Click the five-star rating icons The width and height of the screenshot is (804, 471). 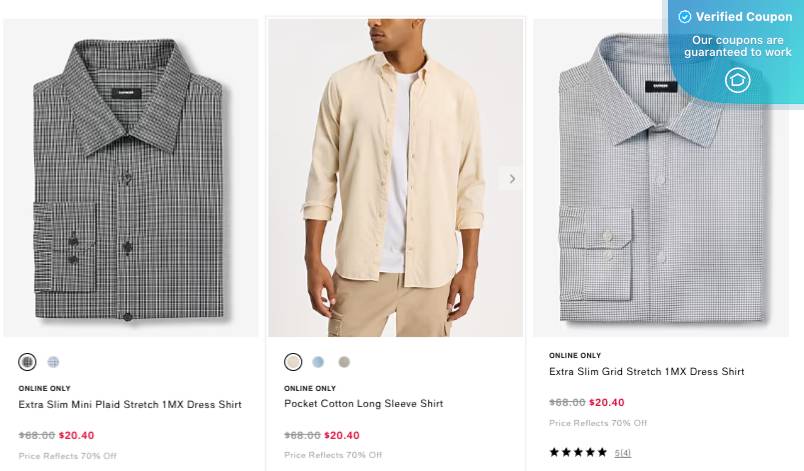(x=578, y=453)
